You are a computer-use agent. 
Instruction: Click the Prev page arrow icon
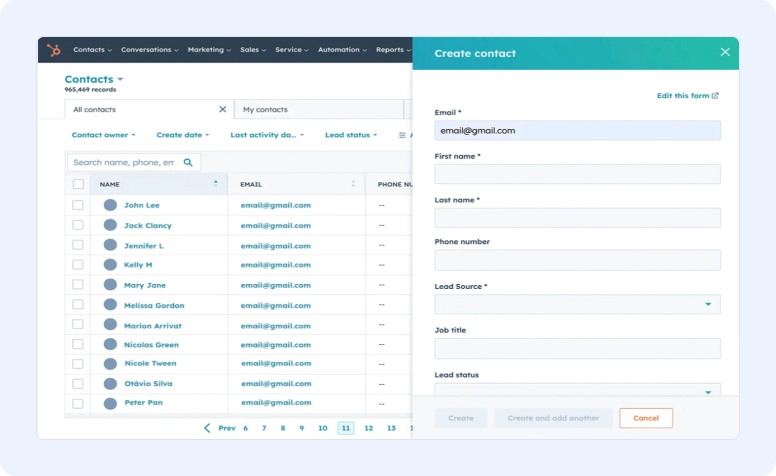click(x=207, y=428)
